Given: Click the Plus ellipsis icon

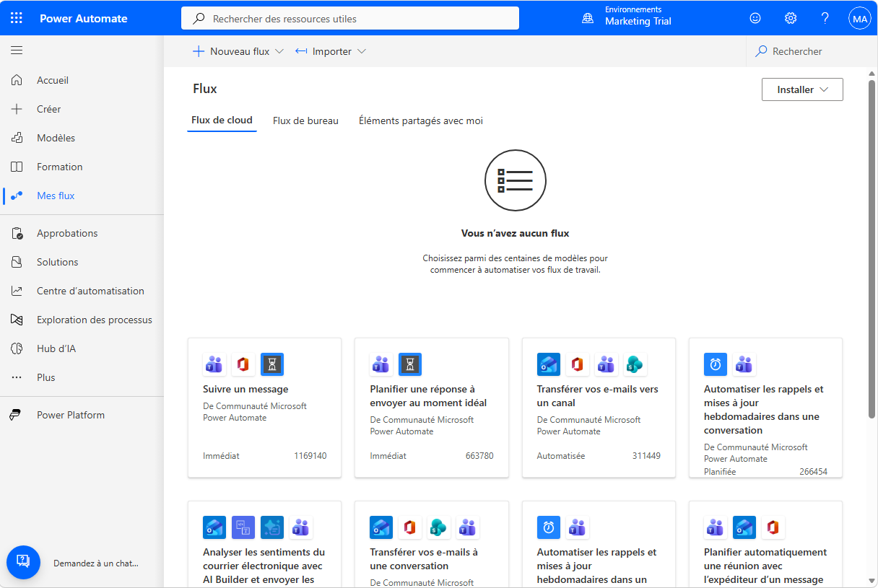Looking at the screenshot, I should [x=17, y=377].
